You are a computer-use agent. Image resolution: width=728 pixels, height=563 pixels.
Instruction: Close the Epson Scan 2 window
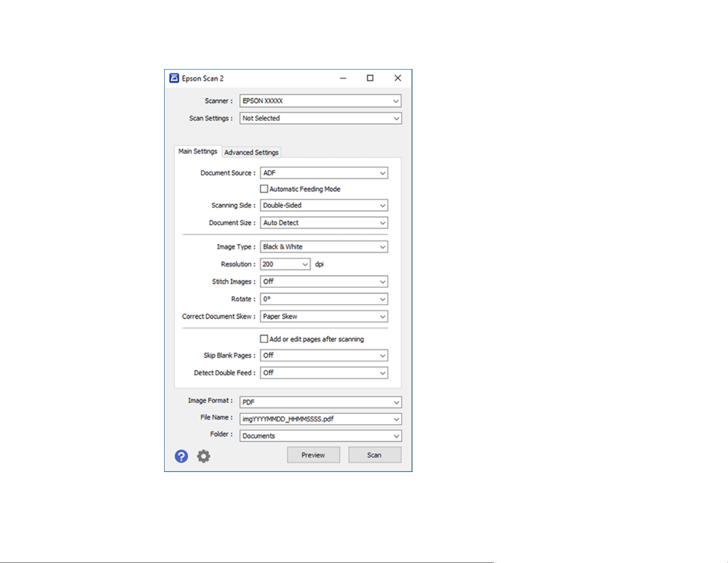click(x=398, y=78)
